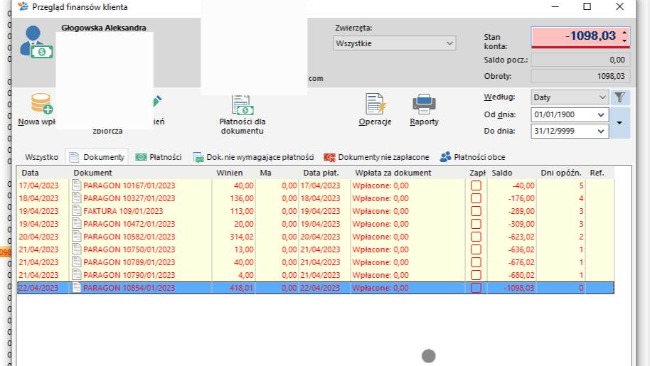This screenshot has height=366, width=650.
Task: Open Dokumenty nie zapłacone tab
Action: coord(377,157)
